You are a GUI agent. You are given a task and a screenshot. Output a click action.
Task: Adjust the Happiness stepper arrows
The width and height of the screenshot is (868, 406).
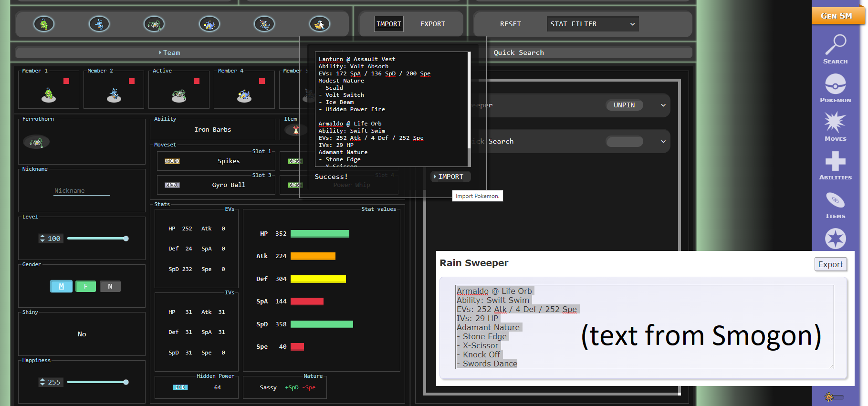click(42, 382)
